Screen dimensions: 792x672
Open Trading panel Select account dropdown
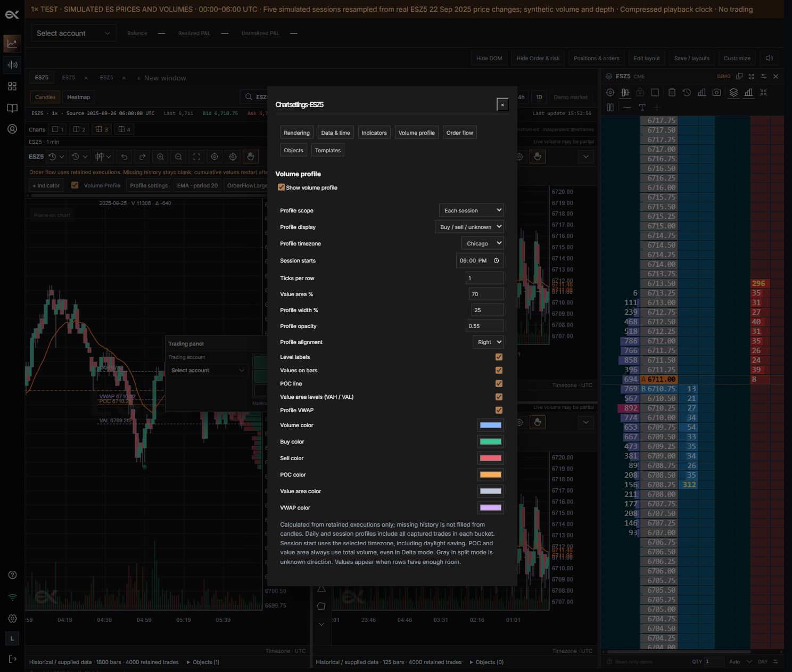(x=208, y=370)
